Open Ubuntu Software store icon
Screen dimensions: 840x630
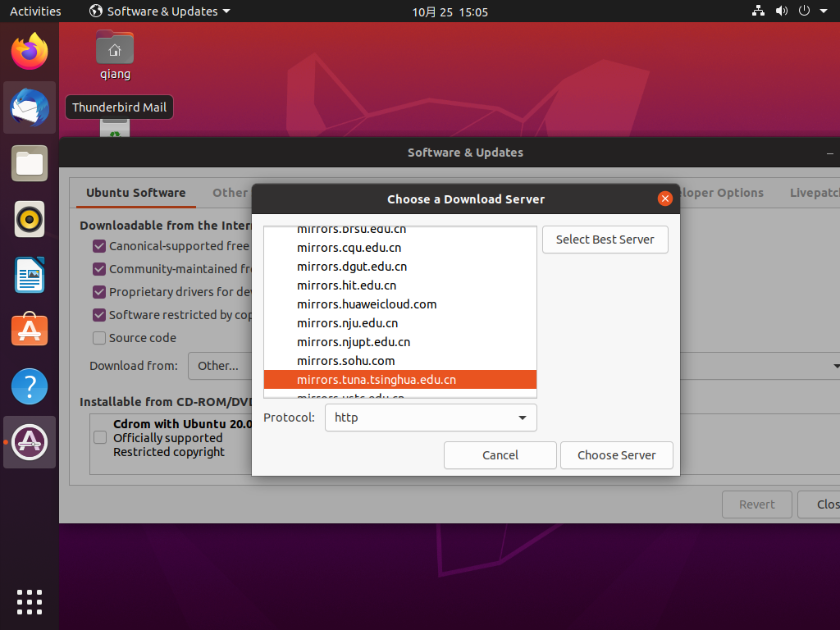point(30,331)
